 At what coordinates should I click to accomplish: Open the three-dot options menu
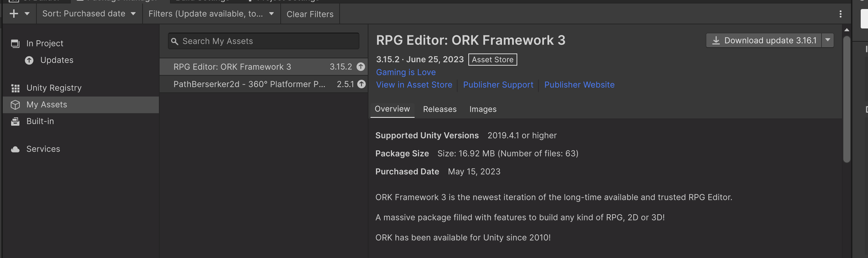(x=840, y=14)
